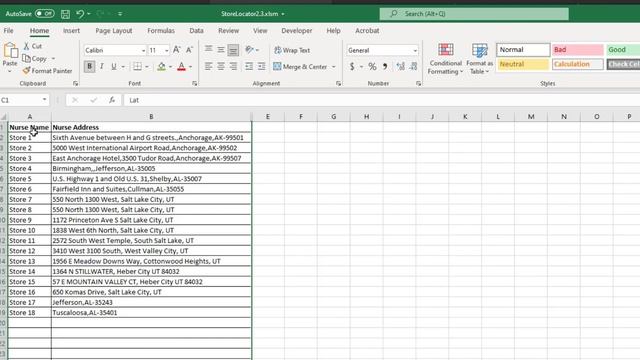The image size is (640, 360).
Task: Toggle Underline formatting
Action: (114, 66)
